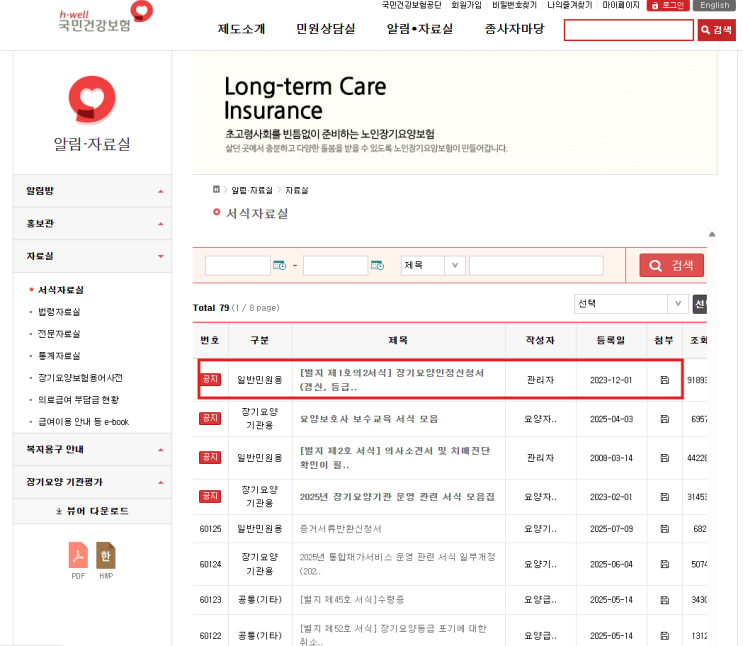The image size is (743, 646).
Task: Go to 국민건강보험공단 top link
Action: [x=411, y=5]
